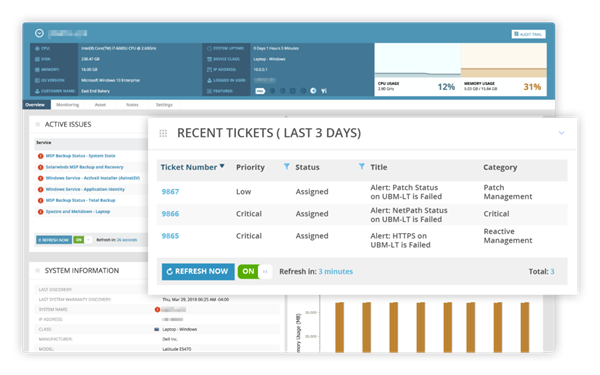The image size is (600, 375).
Task: Click the last Features row icon
Action: [324, 91]
